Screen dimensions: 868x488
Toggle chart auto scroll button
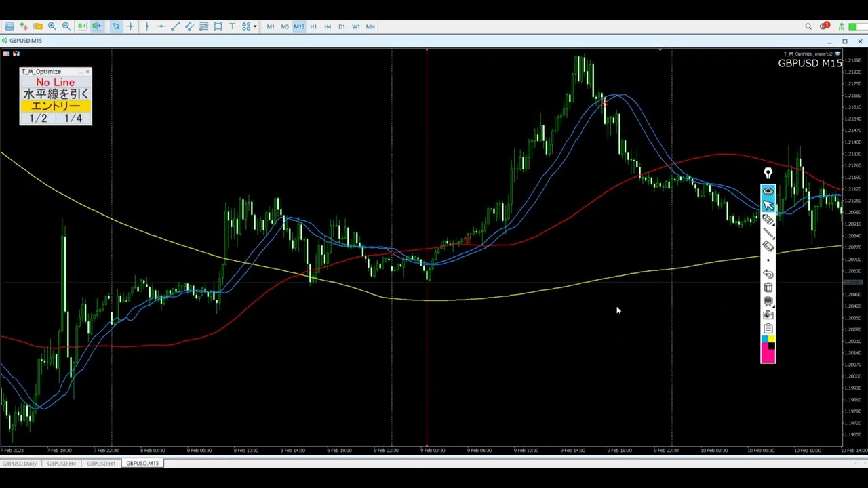[82, 26]
